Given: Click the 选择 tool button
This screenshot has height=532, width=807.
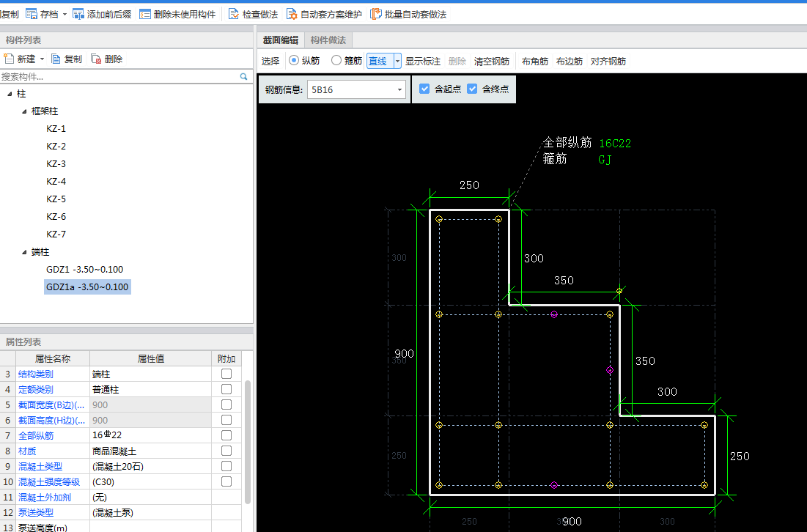Looking at the screenshot, I should coord(270,62).
